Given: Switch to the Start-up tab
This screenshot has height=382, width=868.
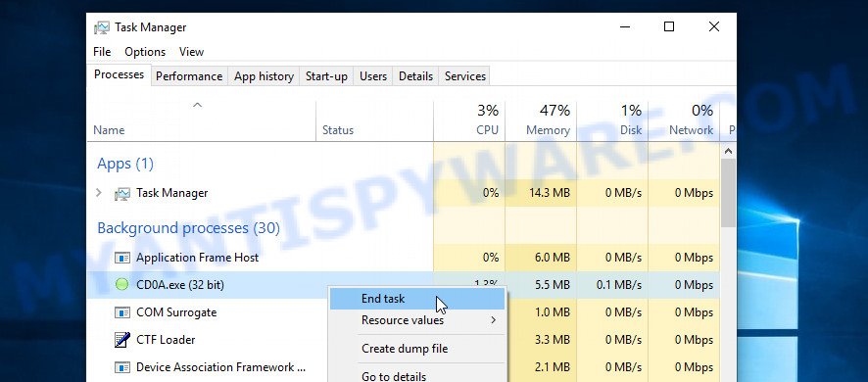Looking at the screenshot, I should [326, 76].
